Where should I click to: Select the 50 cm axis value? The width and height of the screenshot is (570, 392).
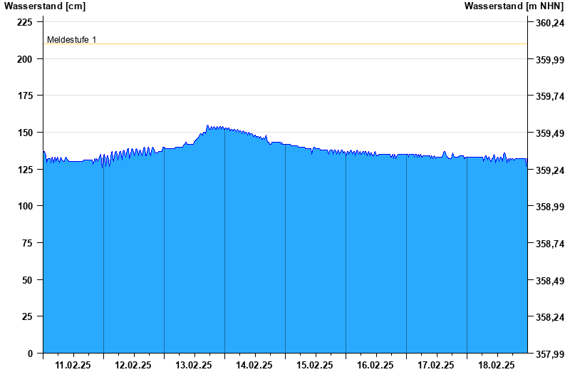click(x=27, y=280)
